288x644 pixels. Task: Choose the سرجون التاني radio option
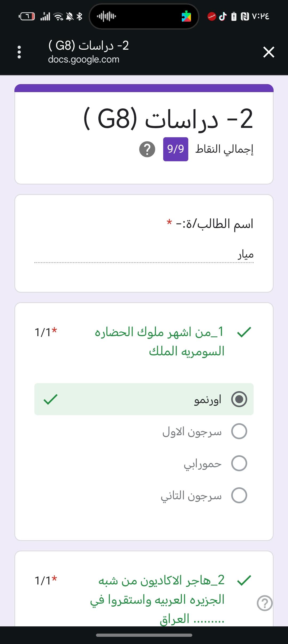pyautogui.click(x=239, y=495)
